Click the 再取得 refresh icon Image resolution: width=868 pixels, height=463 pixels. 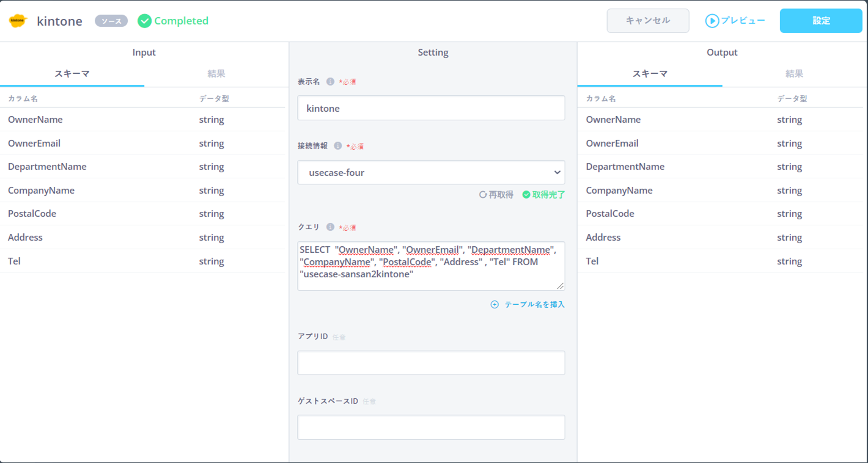(x=483, y=195)
